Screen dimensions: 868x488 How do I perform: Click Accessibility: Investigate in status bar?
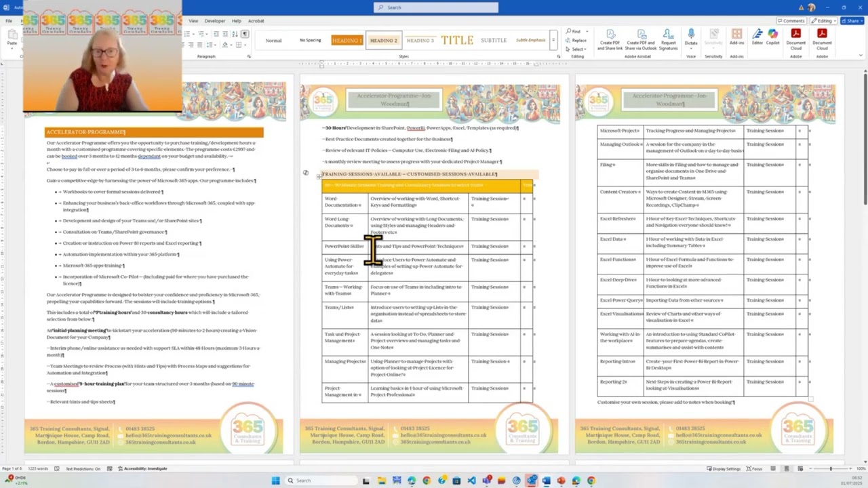point(142,469)
